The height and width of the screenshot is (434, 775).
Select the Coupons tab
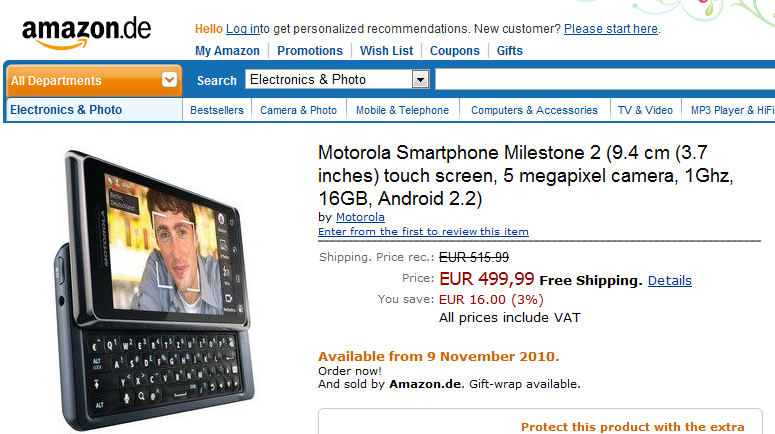point(455,51)
